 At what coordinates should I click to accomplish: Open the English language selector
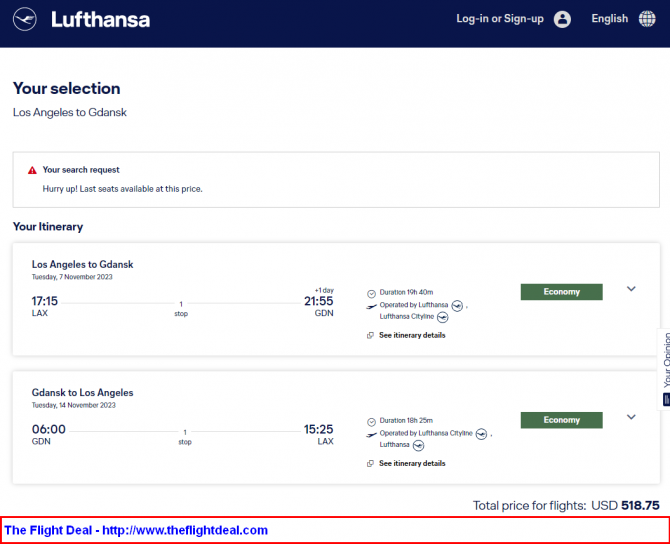[x=610, y=19]
